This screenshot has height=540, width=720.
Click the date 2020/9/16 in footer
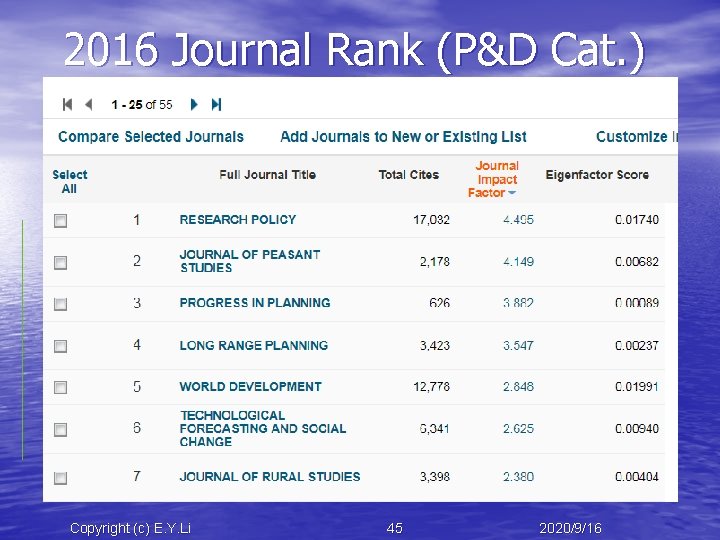click(570, 529)
